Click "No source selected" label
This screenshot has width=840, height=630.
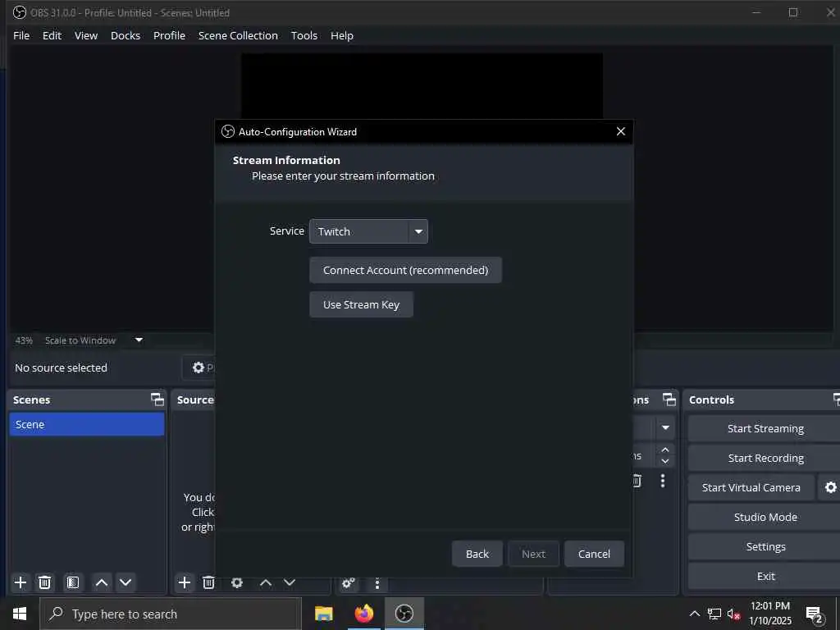(x=61, y=367)
